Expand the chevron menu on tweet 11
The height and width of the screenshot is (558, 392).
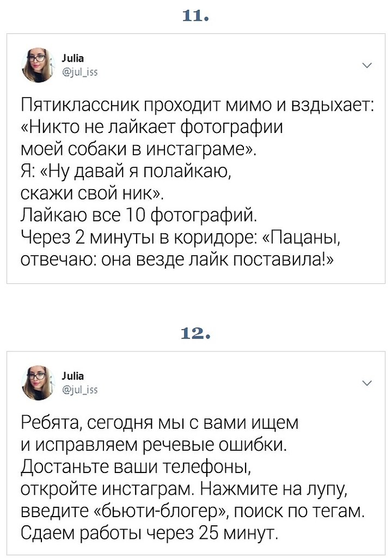coord(367,65)
